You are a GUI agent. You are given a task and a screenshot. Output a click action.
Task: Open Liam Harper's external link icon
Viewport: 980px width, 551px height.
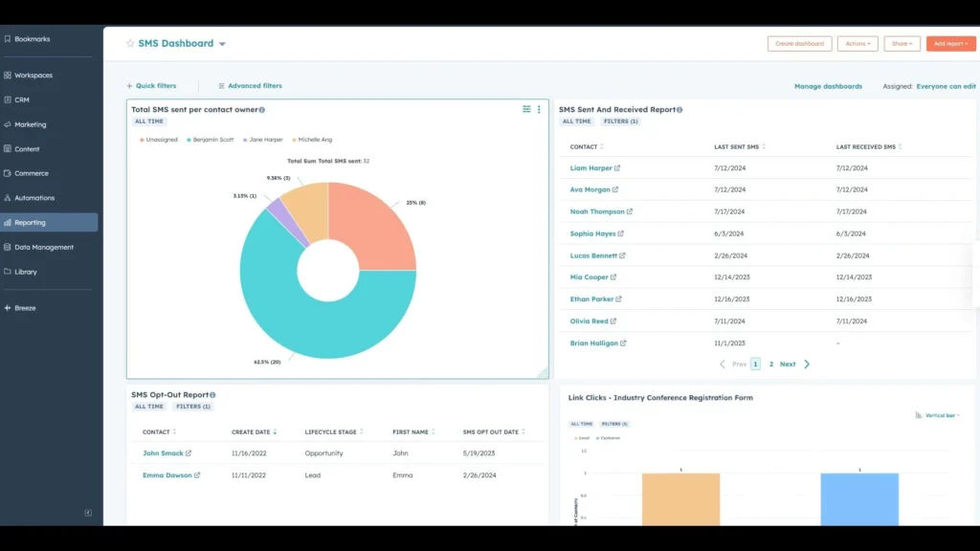[x=617, y=168]
